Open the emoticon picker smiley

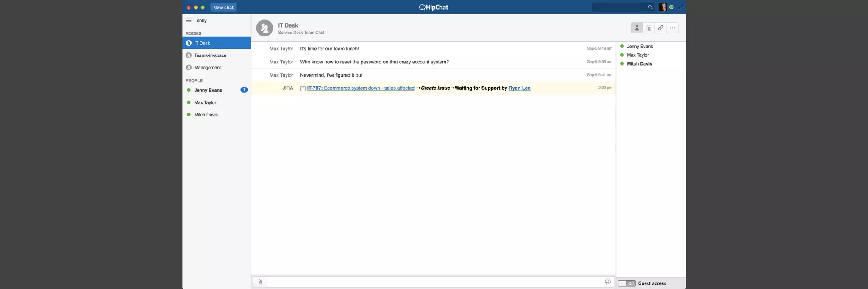pos(608,281)
